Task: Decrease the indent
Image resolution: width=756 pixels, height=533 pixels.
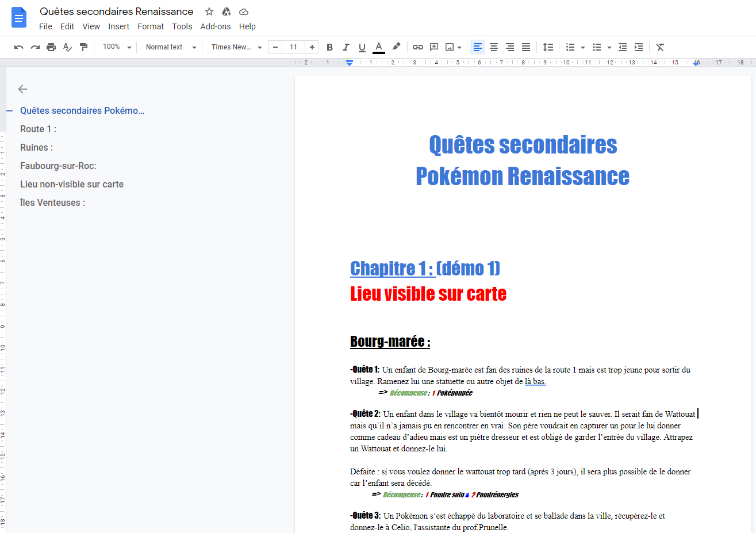Action: tap(623, 47)
